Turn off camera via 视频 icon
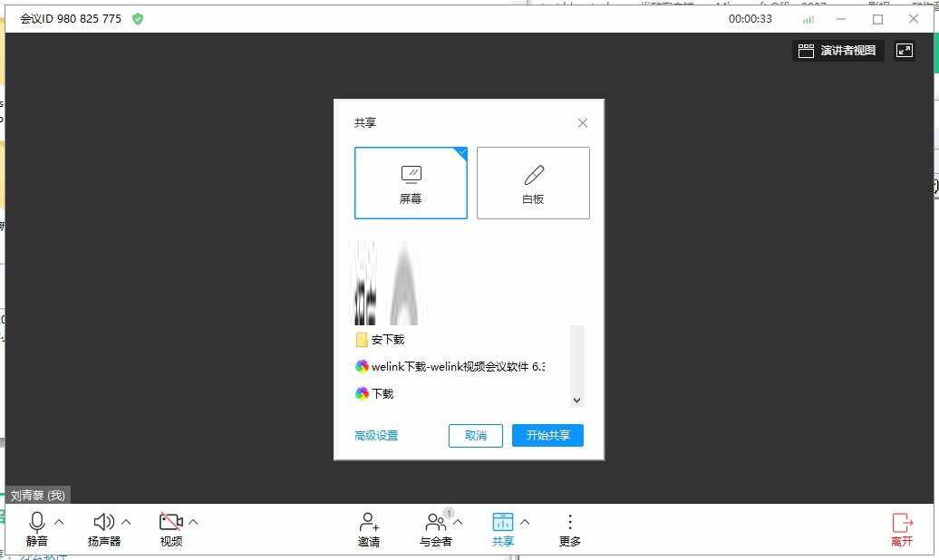Viewport: 939px width, 560px height. click(x=170, y=523)
